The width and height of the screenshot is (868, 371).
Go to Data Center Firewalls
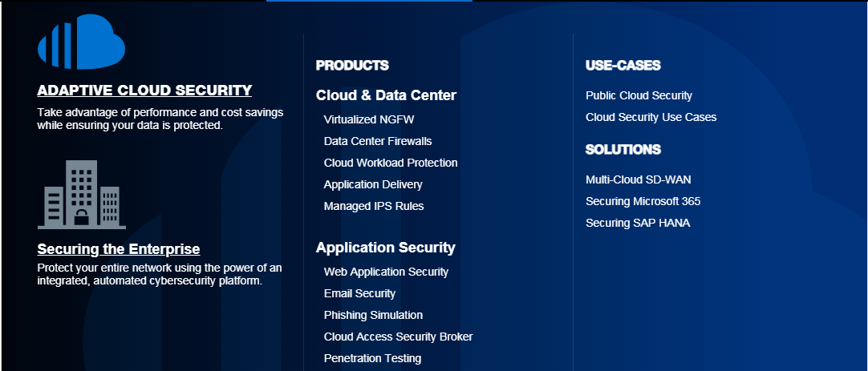click(x=378, y=141)
